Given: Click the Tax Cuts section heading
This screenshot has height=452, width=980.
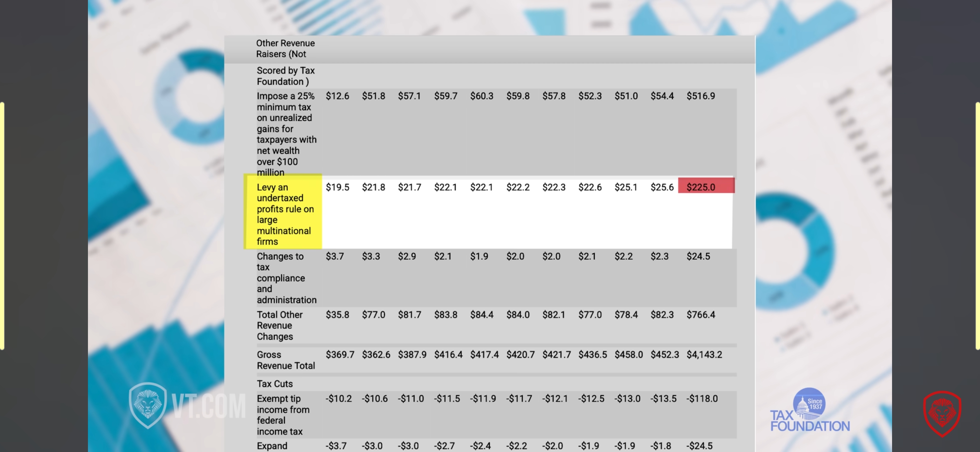Looking at the screenshot, I should tap(274, 384).
